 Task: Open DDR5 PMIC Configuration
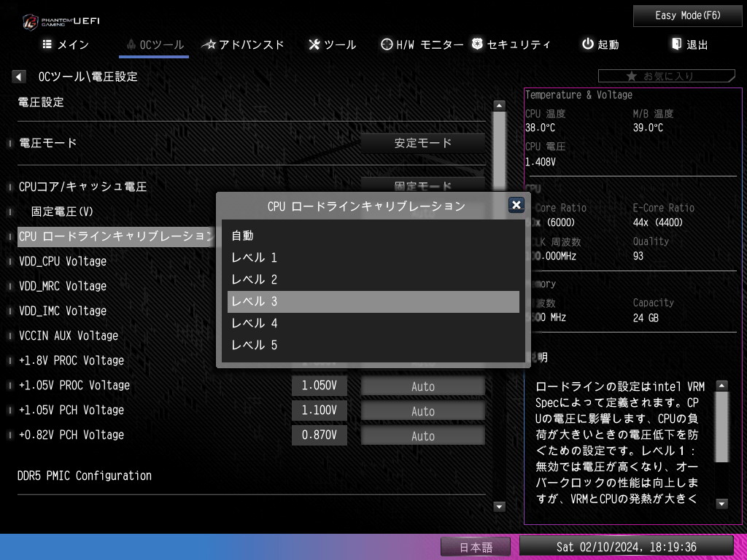(85, 475)
